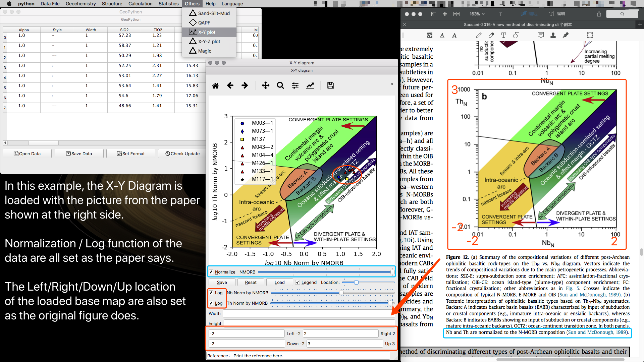
Task: Open the 163% zoom level dropdown
Action: point(477,14)
